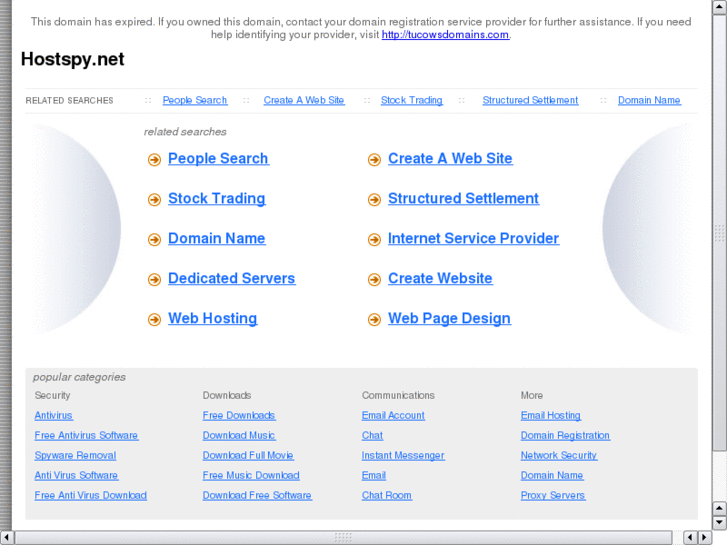The height and width of the screenshot is (545, 727).
Task: Click the Downloads category heading
Action: pyautogui.click(x=227, y=396)
